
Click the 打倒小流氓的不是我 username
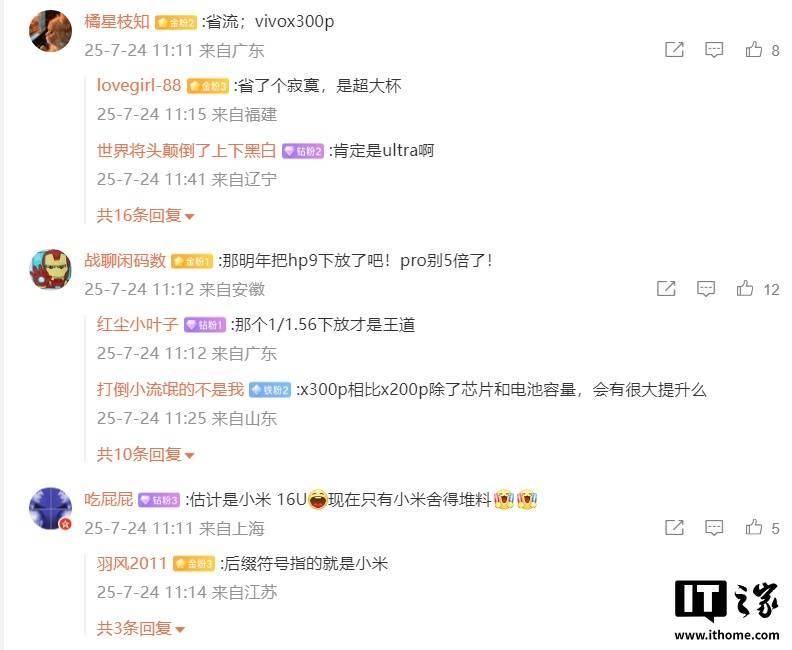click(170, 389)
